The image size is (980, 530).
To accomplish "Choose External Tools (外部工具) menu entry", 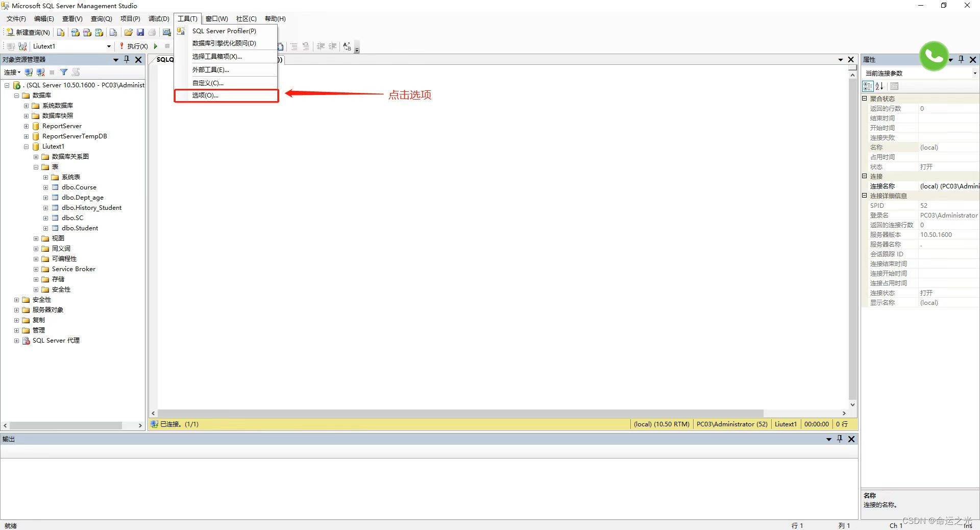I will pos(226,69).
